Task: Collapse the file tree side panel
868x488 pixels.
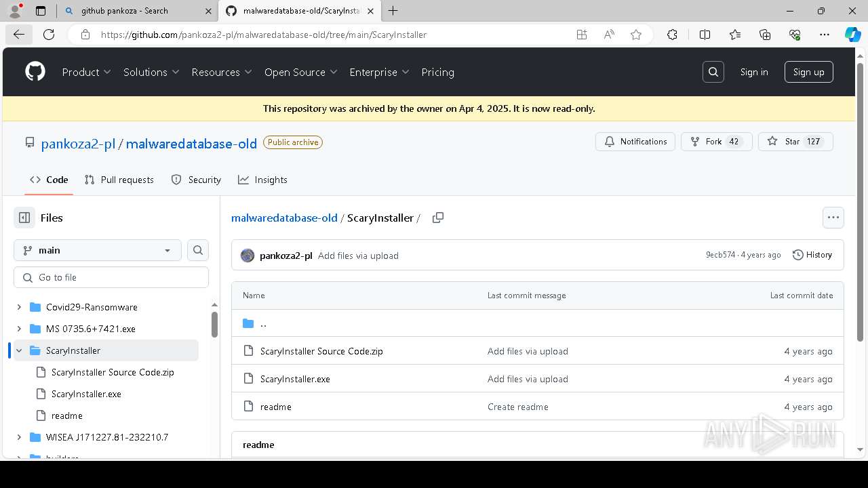Action: coord(24,218)
